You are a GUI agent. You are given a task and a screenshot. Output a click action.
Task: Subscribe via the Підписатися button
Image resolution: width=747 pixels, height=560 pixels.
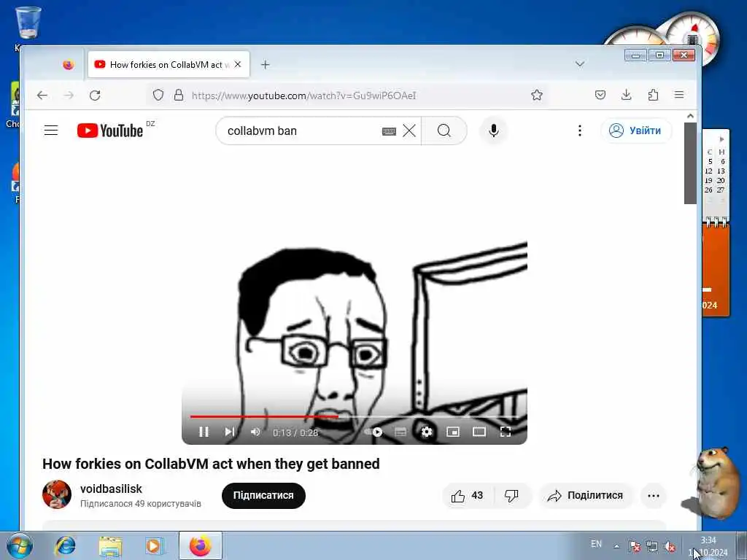point(263,495)
